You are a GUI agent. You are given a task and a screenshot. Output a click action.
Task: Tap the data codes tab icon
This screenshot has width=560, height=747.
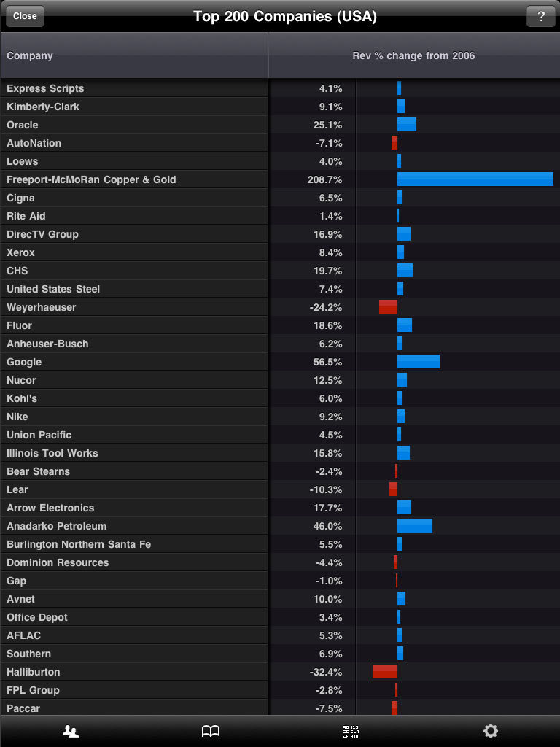pos(350,731)
